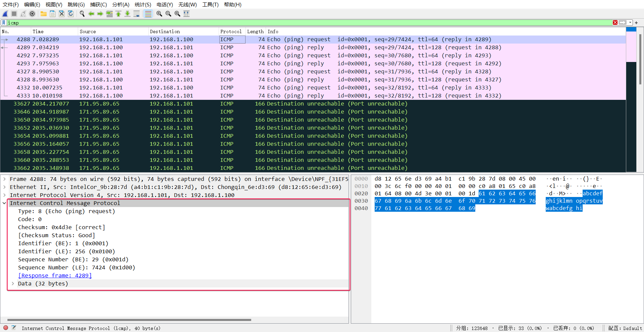Open the 视图(V) menu

point(54,4)
